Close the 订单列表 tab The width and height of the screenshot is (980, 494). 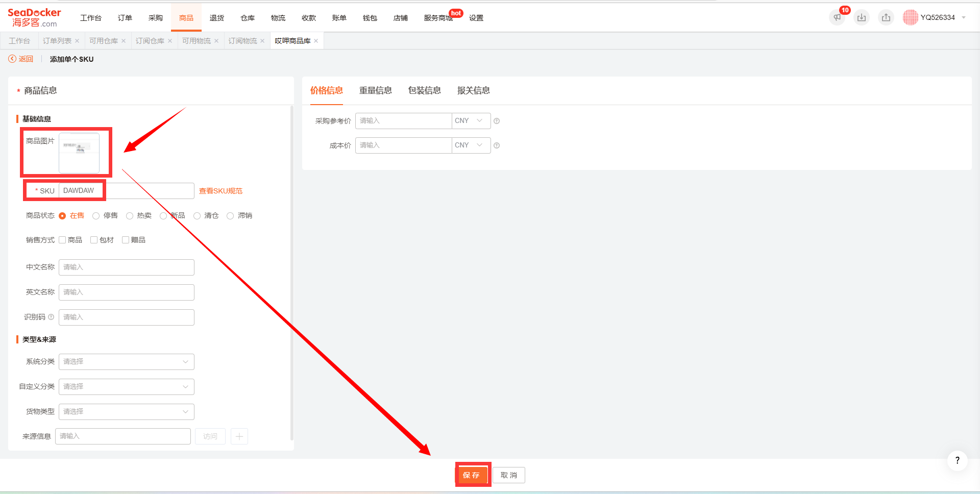(x=77, y=41)
